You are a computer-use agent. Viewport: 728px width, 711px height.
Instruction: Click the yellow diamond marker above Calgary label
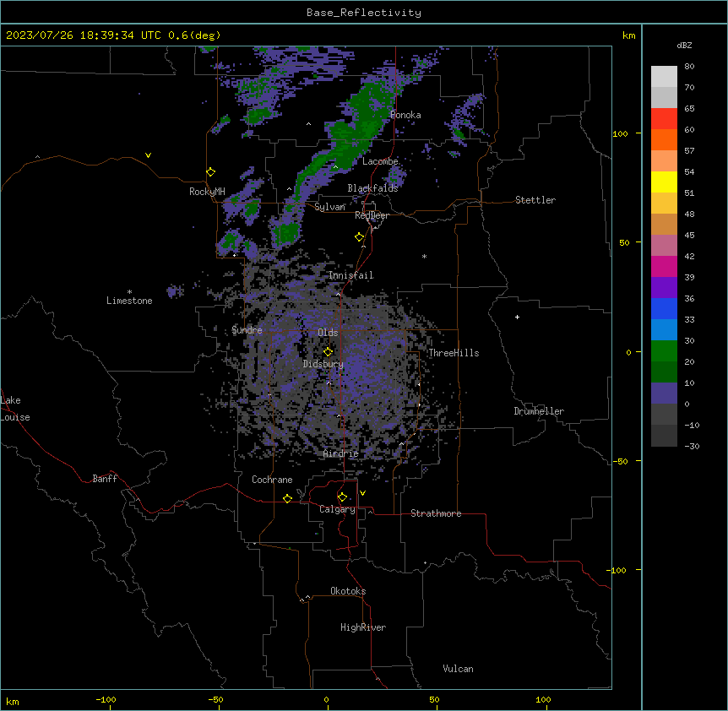click(342, 497)
